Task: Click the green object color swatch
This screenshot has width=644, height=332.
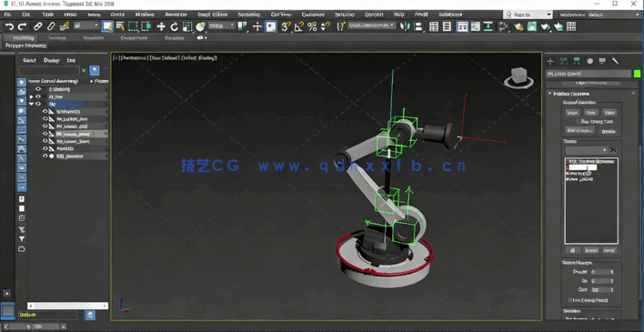Action: pyautogui.click(x=637, y=74)
